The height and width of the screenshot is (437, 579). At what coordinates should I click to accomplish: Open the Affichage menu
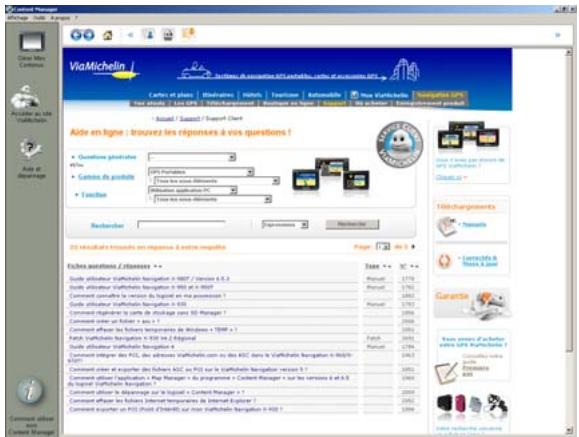(17, 18)
